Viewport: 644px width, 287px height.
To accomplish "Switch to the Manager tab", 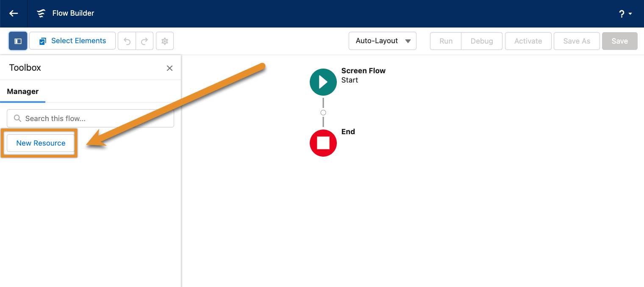I will pos(22,91).
